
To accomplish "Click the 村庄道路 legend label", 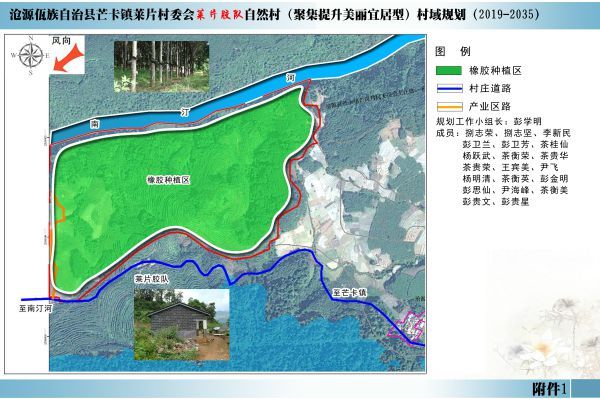I will (x=490, y=88).
